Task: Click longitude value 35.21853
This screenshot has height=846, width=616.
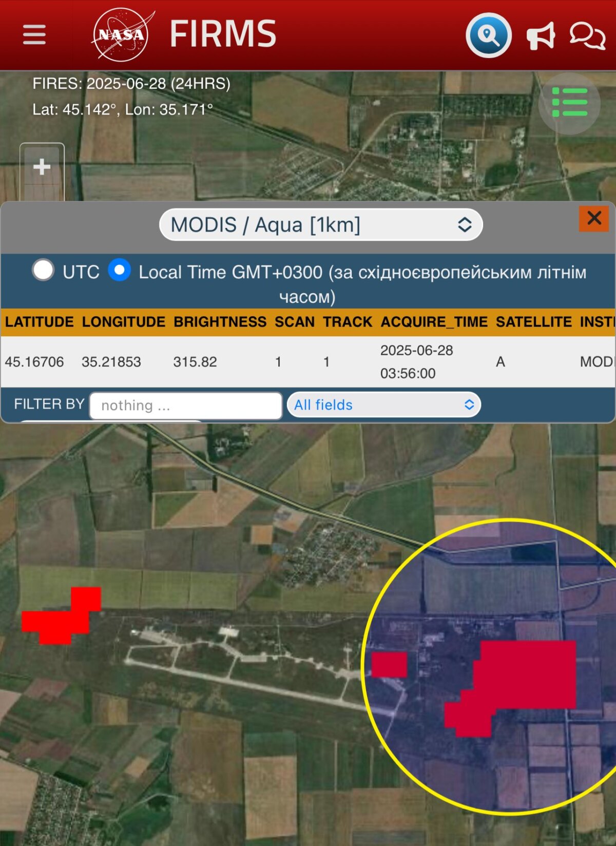Action: pyautogui.click(x=111, y=362)
